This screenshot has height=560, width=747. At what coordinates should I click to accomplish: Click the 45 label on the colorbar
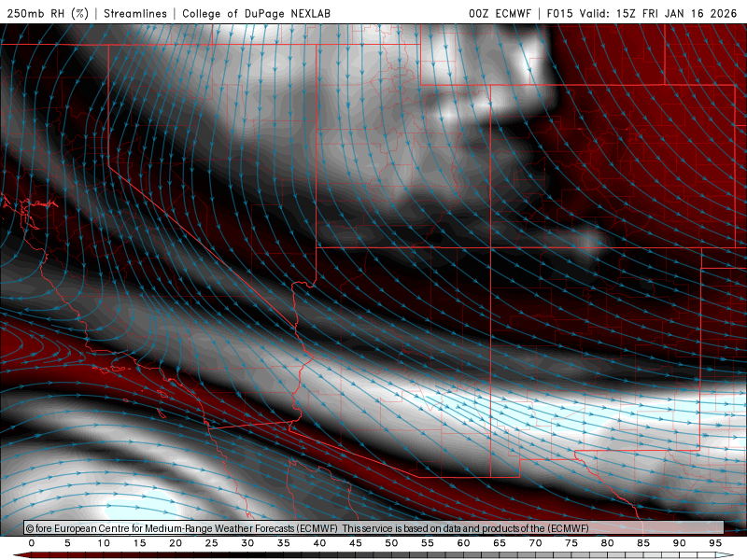coord(356,543)
